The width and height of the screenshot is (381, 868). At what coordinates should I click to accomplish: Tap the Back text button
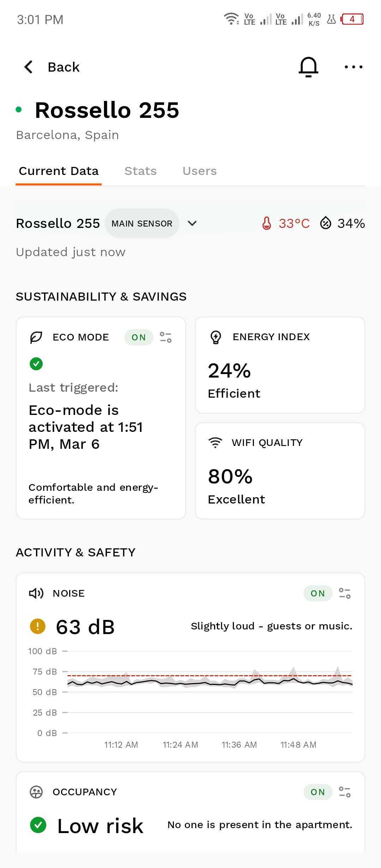point(64,67)
